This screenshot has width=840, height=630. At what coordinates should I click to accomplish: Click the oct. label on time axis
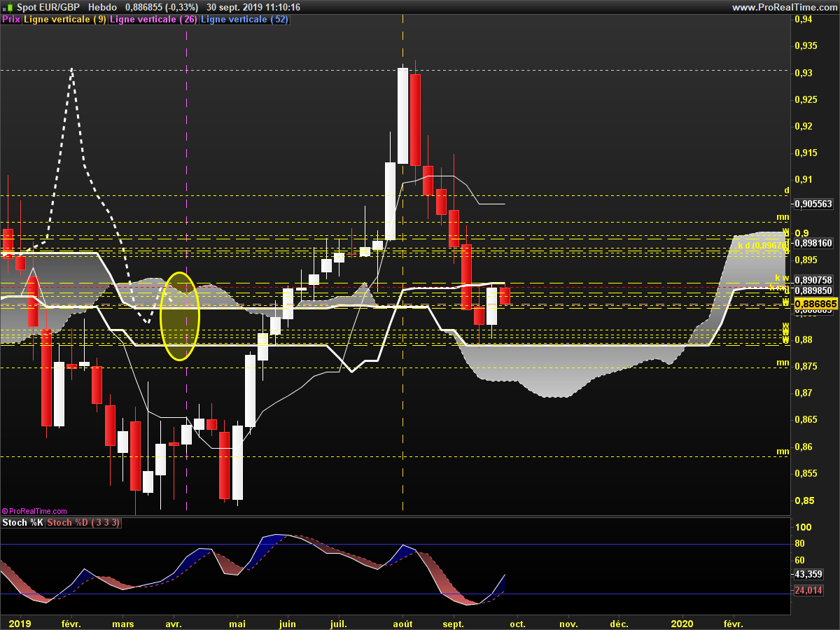click(x=517, y=623)
